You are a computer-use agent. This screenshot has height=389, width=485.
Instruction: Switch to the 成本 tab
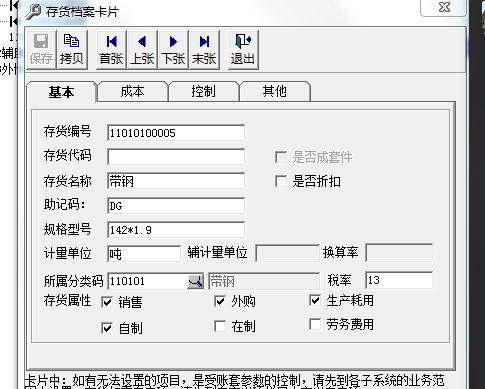132,92
